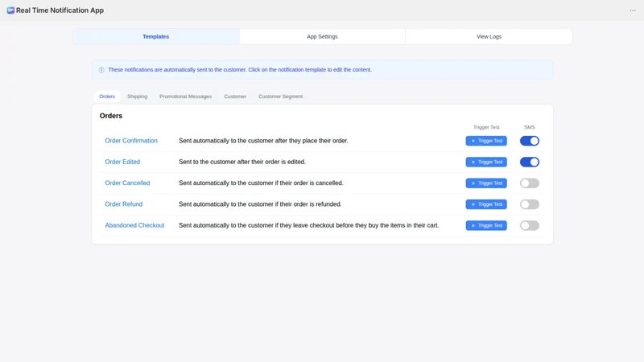Image resolution: width=644 pixels, height=362 pixels.
Task: Trigger Test for Abandoned Checkout
Action: tap(486, 225)
